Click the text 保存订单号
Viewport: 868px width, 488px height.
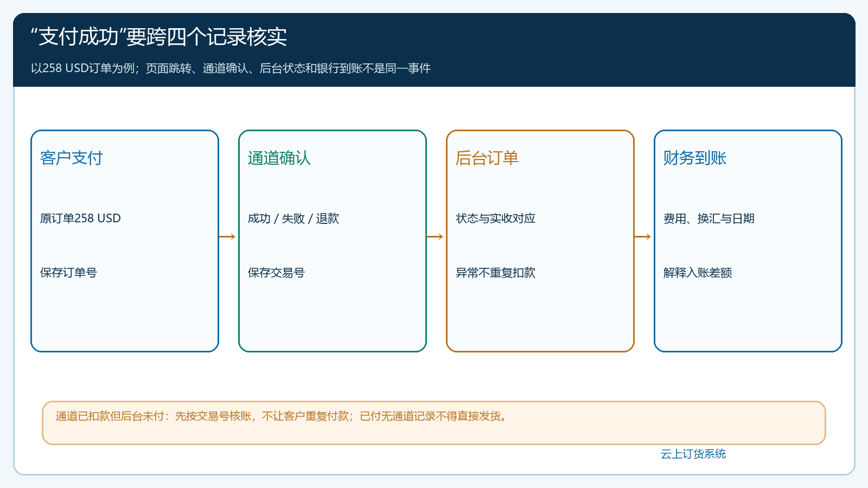click(x=68, y=273)
